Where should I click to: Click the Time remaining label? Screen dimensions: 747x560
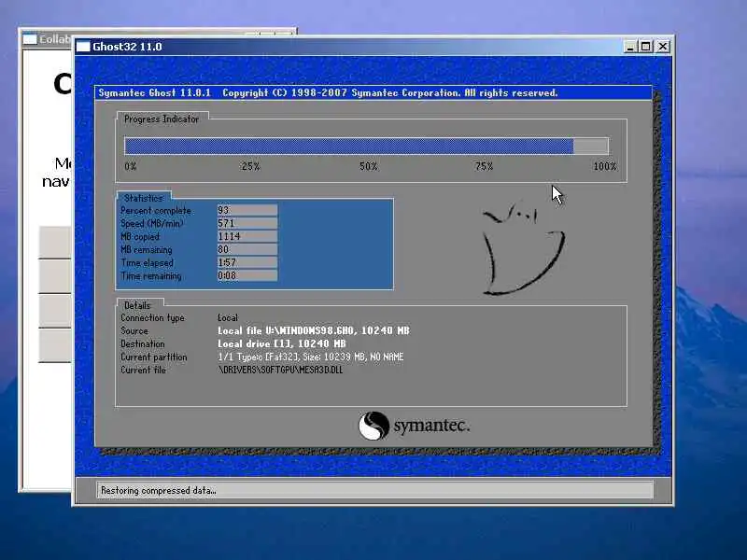[151, 275]
